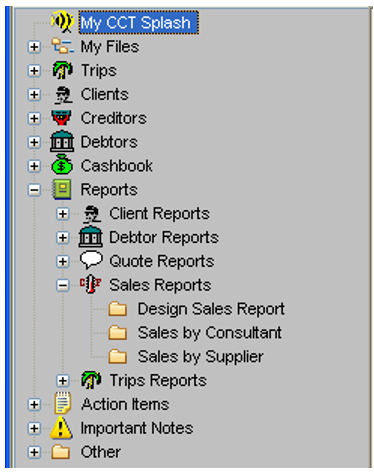374x473 pixels.
Task: Select the Creditors tree label
Action: (113, 118)
